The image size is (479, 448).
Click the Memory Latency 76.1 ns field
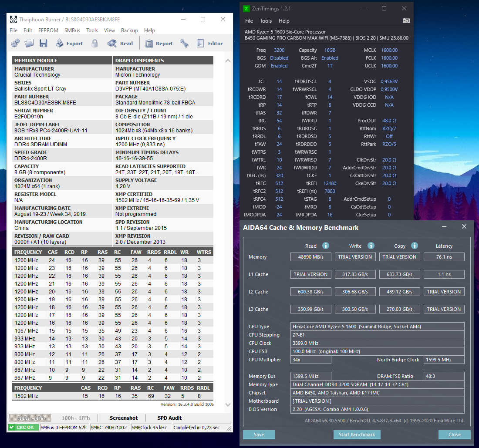coord(444,257)
